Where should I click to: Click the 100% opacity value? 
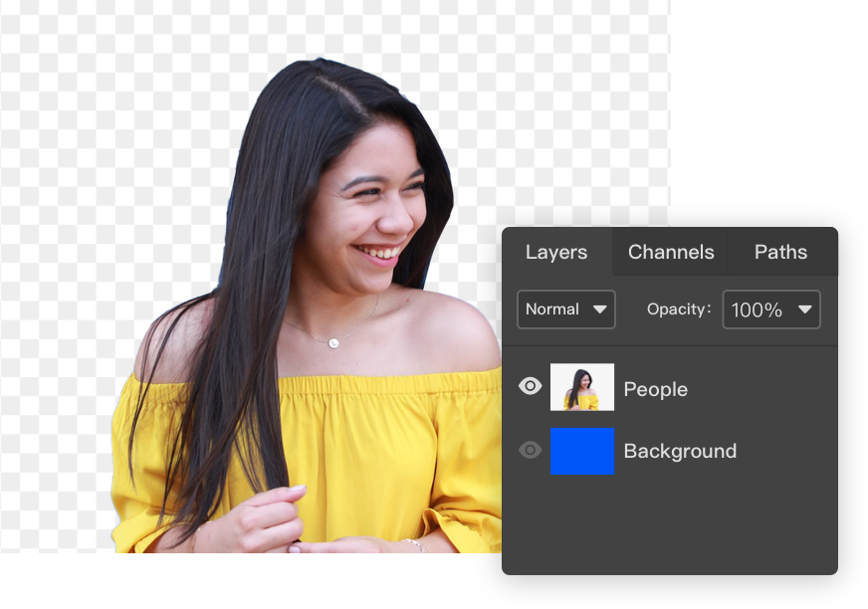tap(759, 309)
